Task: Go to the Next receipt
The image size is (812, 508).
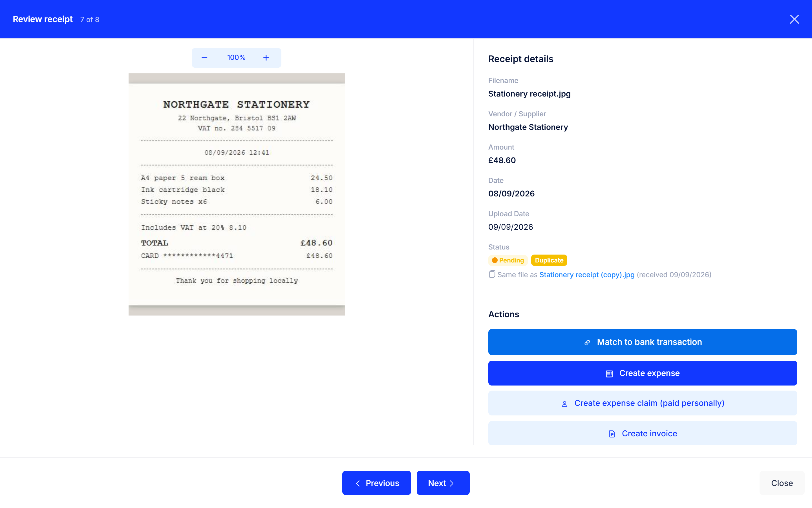Action: pos(443,483)
